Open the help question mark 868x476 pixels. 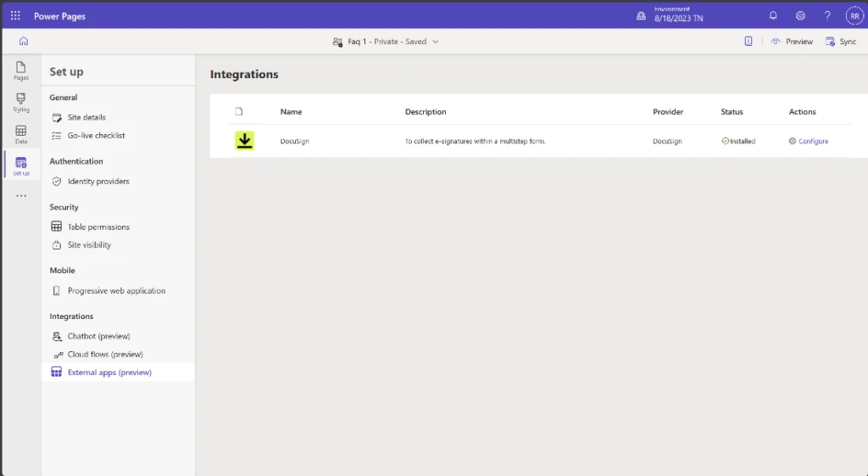[x=827, y=16]
